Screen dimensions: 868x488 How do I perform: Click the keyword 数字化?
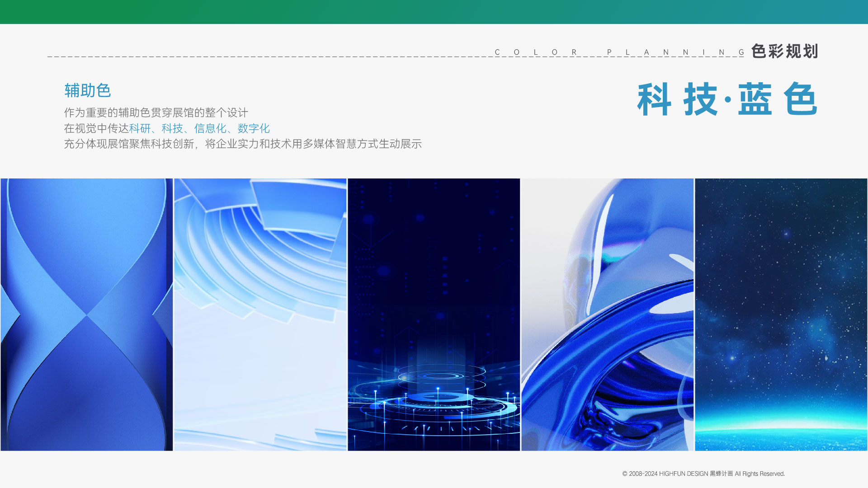[255, 129]
